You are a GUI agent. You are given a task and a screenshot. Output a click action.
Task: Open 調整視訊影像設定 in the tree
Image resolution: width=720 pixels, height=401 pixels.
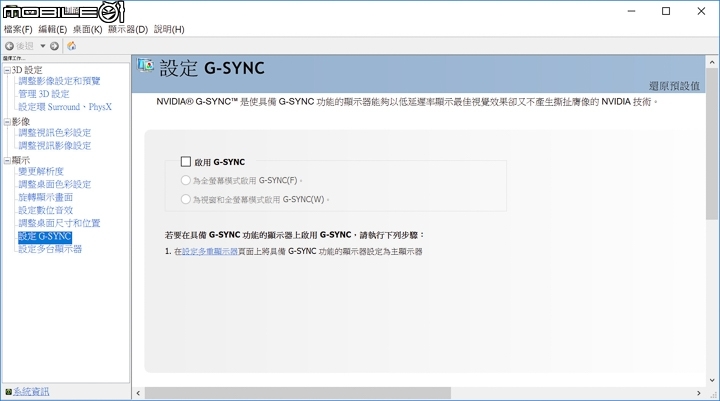pos(55,146)
